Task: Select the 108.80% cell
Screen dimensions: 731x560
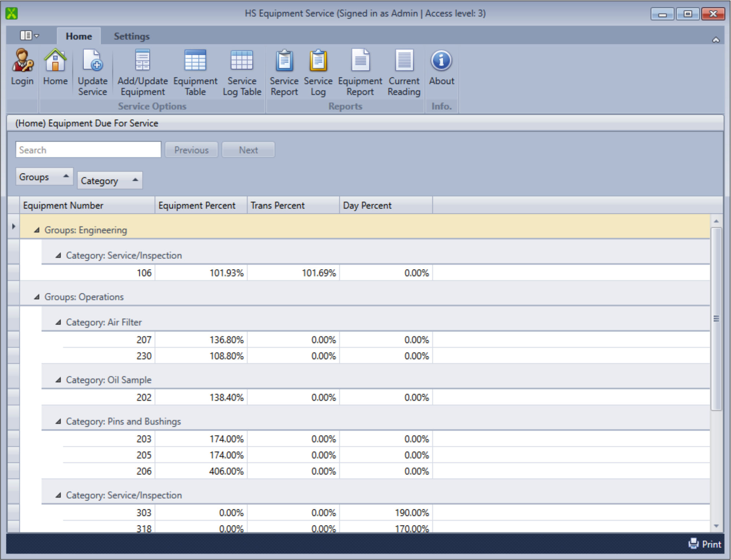Action: (x=201, y=356)
